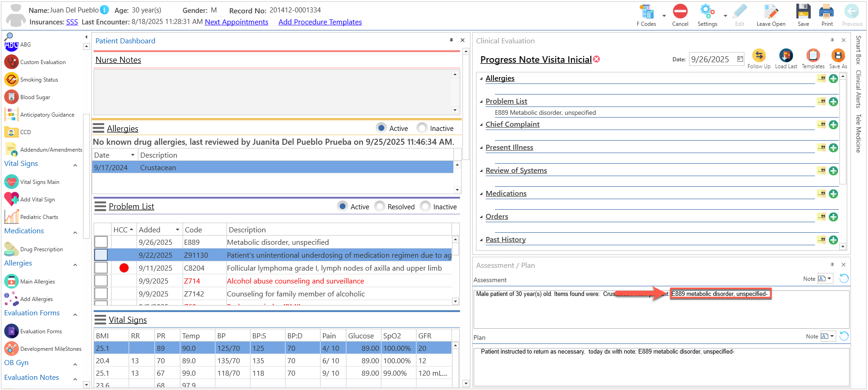
Task: Click in the Plan text box
Action: tap(661, 367)
